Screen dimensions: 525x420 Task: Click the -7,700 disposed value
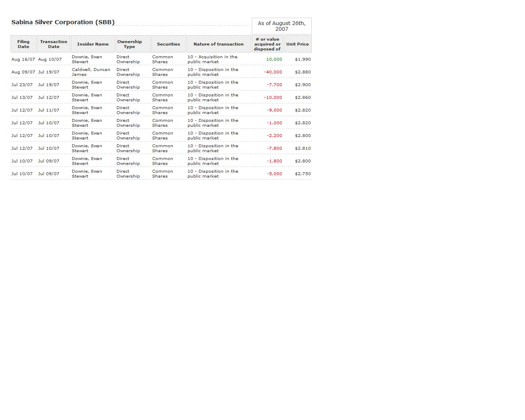274,85
